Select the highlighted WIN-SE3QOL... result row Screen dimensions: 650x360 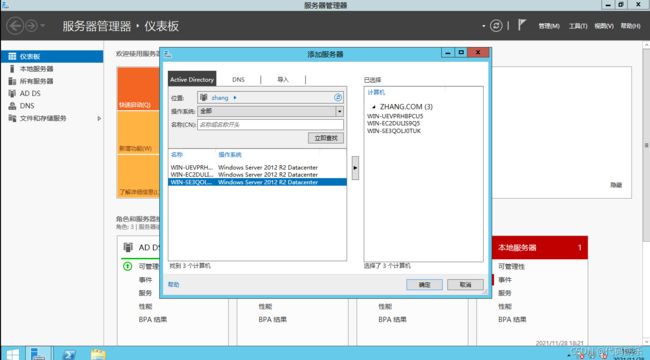pos(257,182)
